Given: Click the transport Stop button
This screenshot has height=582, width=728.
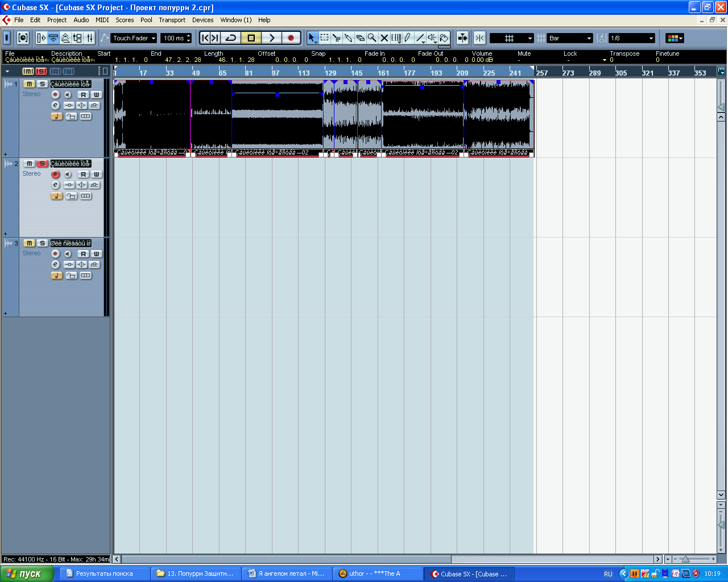Looking at the screenshot, I should (x=251, y=38).
